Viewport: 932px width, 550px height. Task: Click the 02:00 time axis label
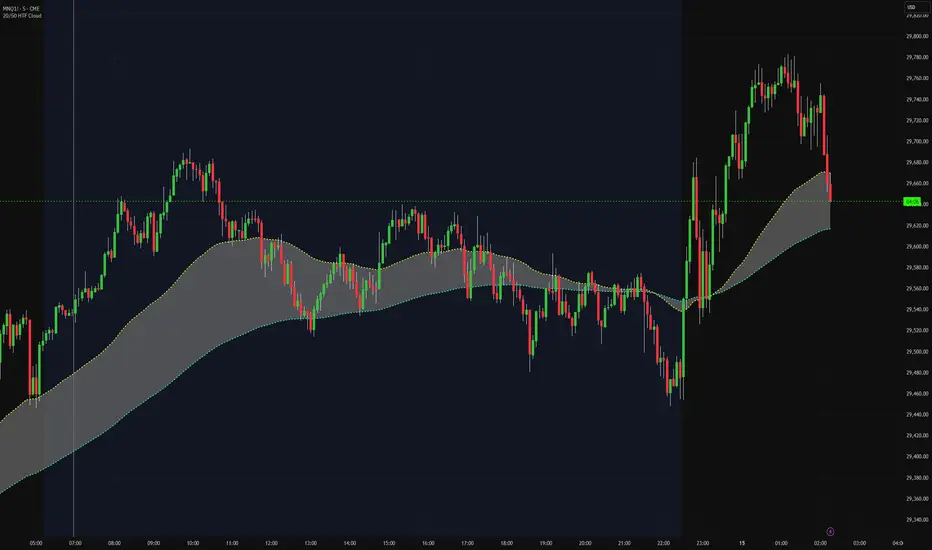coord(821,543)
